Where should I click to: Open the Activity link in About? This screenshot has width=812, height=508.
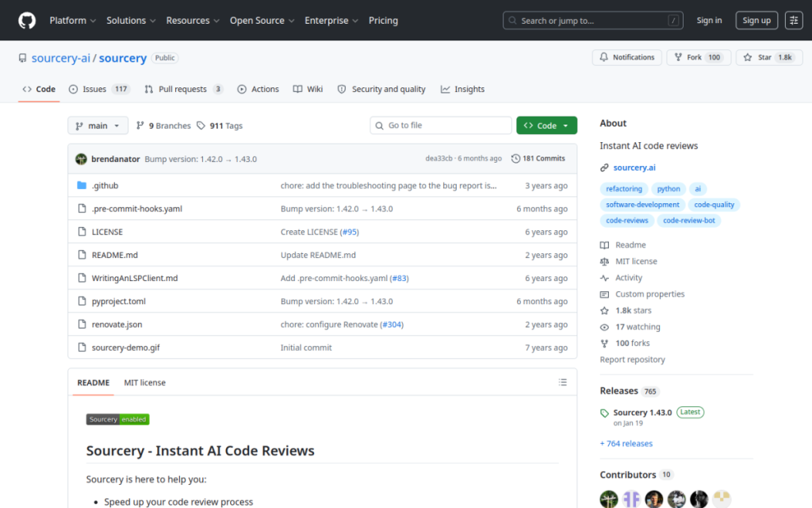(x=622, y=278)
